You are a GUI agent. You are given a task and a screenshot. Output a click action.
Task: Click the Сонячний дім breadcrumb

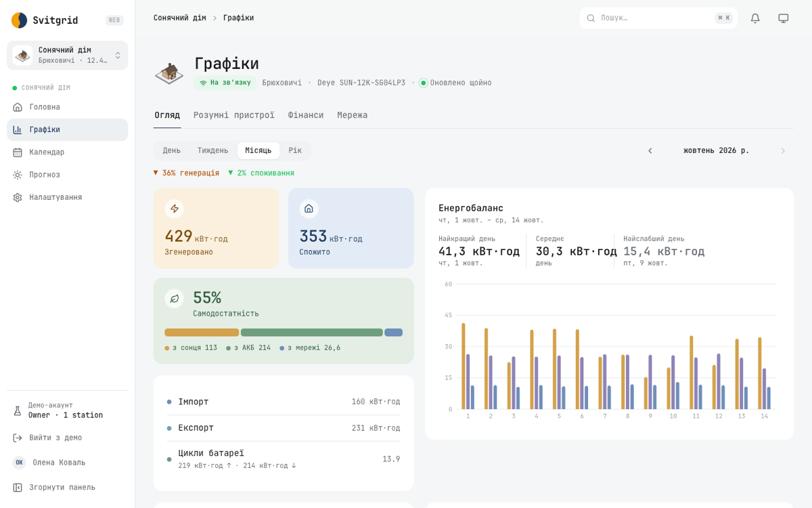point(179,18)
